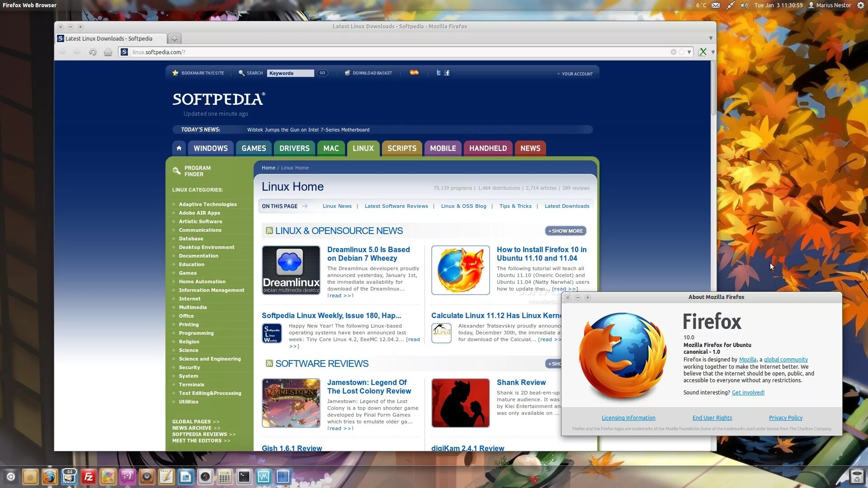The image size is (868, 488).
Task: Select the Handheld category tab
Action: click(x=488, y=148)
